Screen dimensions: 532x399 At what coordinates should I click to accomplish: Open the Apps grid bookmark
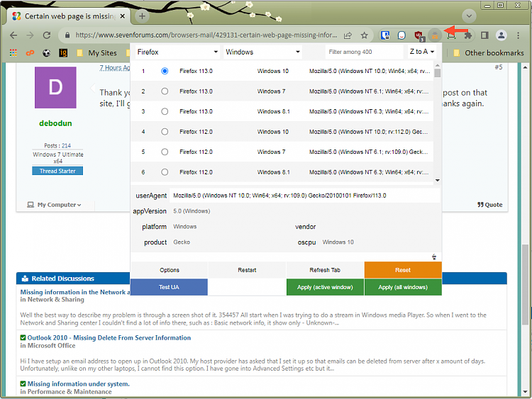point(13,53)
